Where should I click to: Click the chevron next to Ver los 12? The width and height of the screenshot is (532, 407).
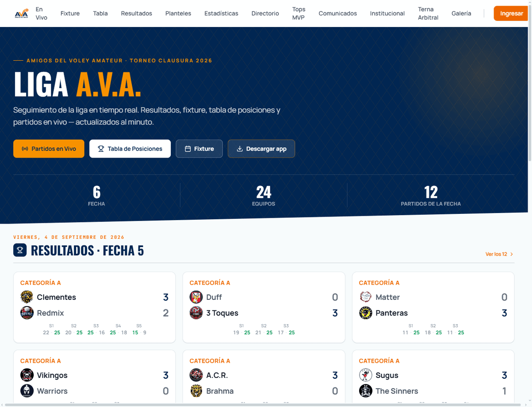[512, 254]
